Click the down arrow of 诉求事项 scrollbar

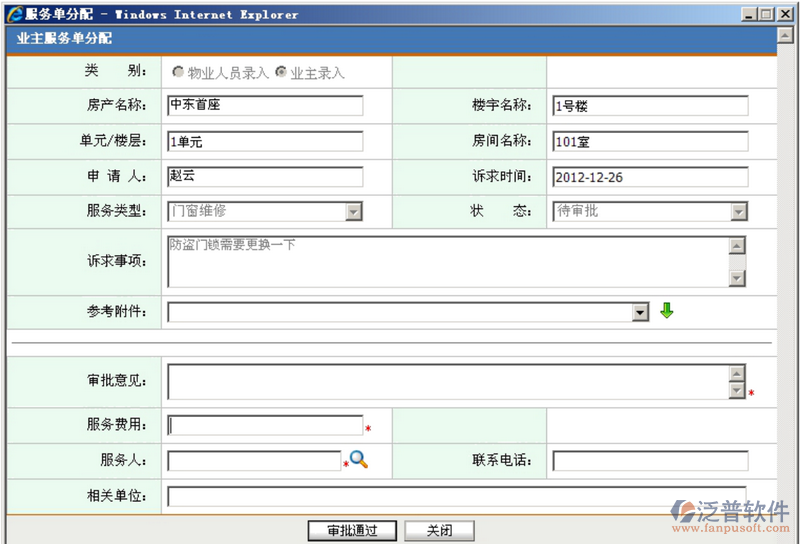tap(737, 278)
